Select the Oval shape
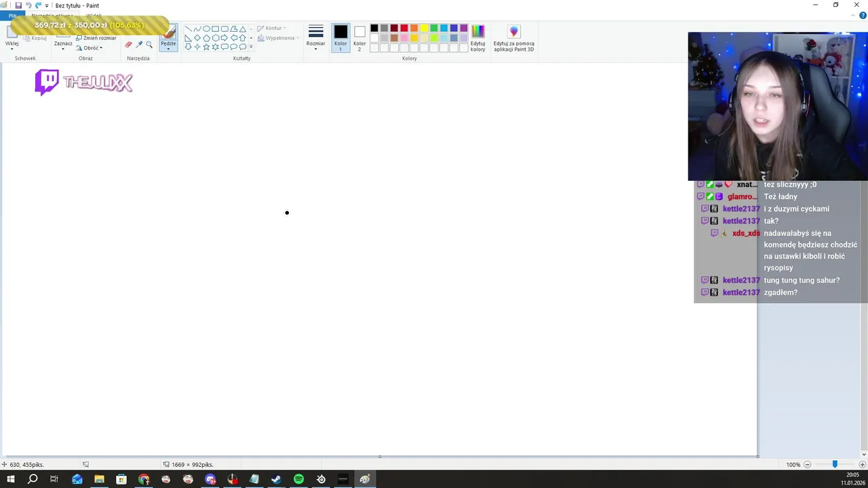The image size is (868, 488). click(207, 29)
